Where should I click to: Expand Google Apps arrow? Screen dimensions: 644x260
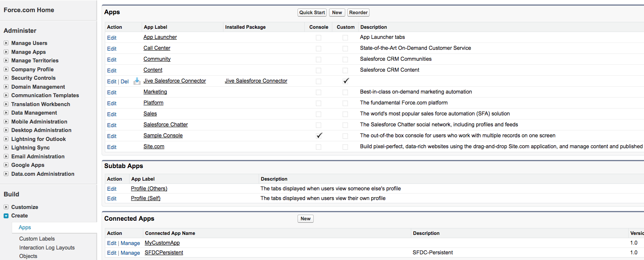pyautogui.click(x=6, y=165)
